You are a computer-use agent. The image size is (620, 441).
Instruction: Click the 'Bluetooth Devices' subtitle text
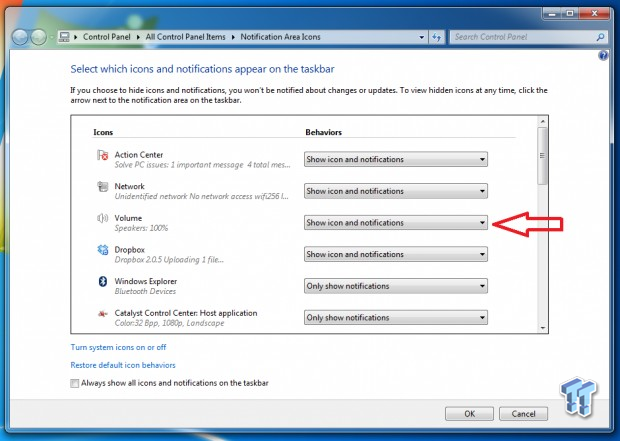[x=145, y=291]
